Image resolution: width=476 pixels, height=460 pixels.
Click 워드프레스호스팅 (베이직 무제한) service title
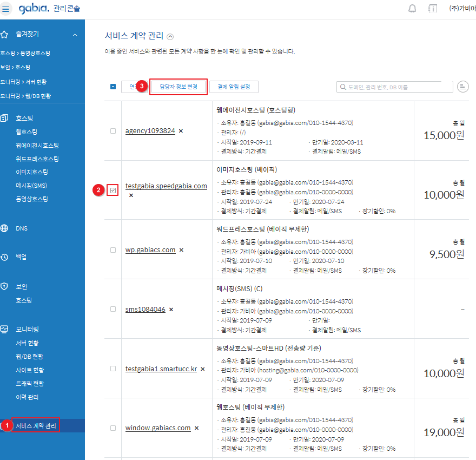262,229
